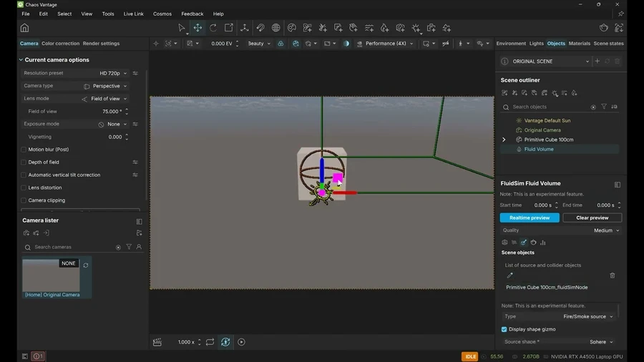
Task: Select the Move tool in the toolbar
Action: 197,28
